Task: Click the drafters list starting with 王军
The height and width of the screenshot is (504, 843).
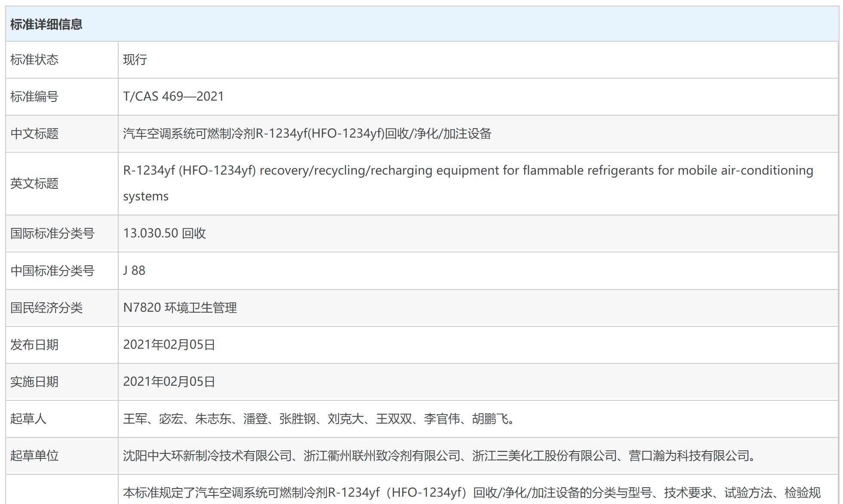Action: [x=319, y=419]
